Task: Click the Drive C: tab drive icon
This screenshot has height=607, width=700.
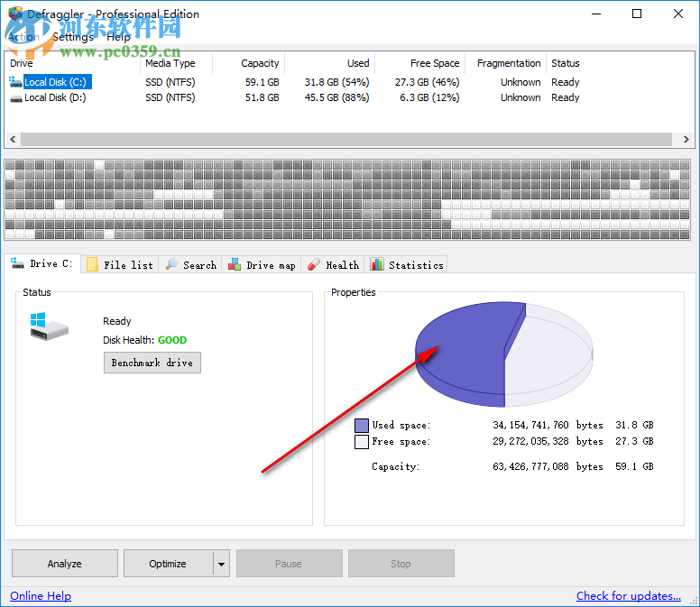Action: 17,262
